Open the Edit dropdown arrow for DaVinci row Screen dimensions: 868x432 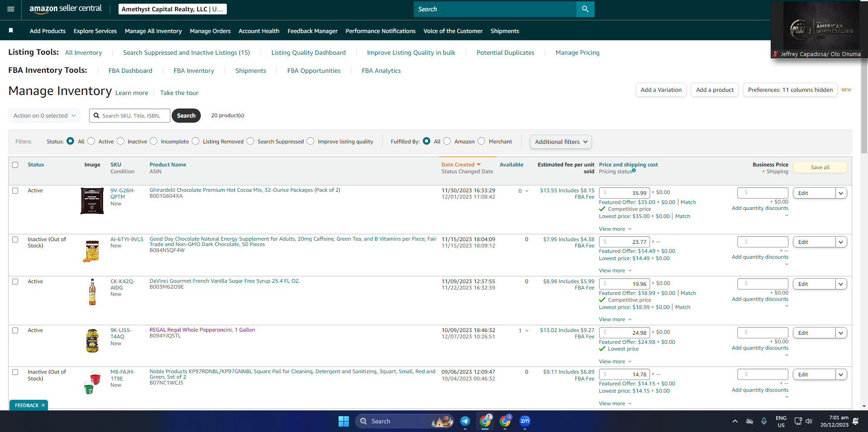tap(841, 284)
